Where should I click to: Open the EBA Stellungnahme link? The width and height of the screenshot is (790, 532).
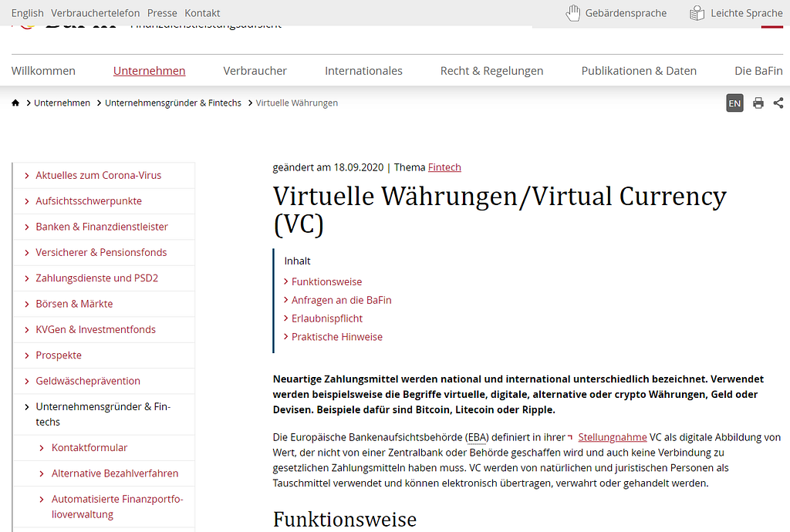pyautogui.click(x=612, y=437)
